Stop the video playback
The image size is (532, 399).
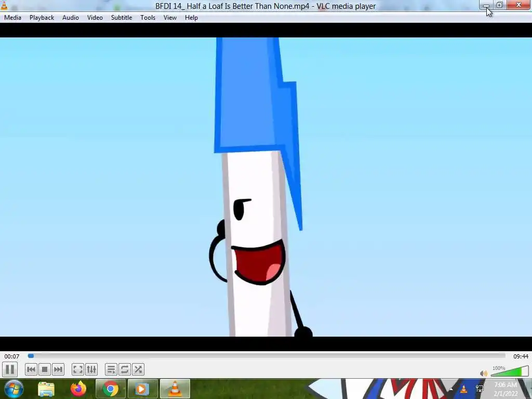pyautogui.click(x=45, y=369)
